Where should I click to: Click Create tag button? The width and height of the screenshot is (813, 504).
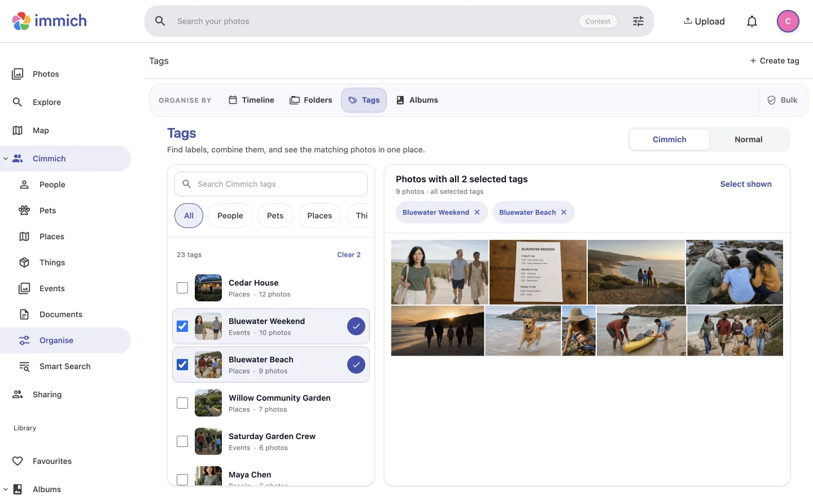(775, 60)
